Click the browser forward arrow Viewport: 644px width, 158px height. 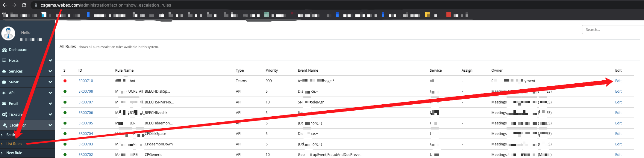pos(14,5)
